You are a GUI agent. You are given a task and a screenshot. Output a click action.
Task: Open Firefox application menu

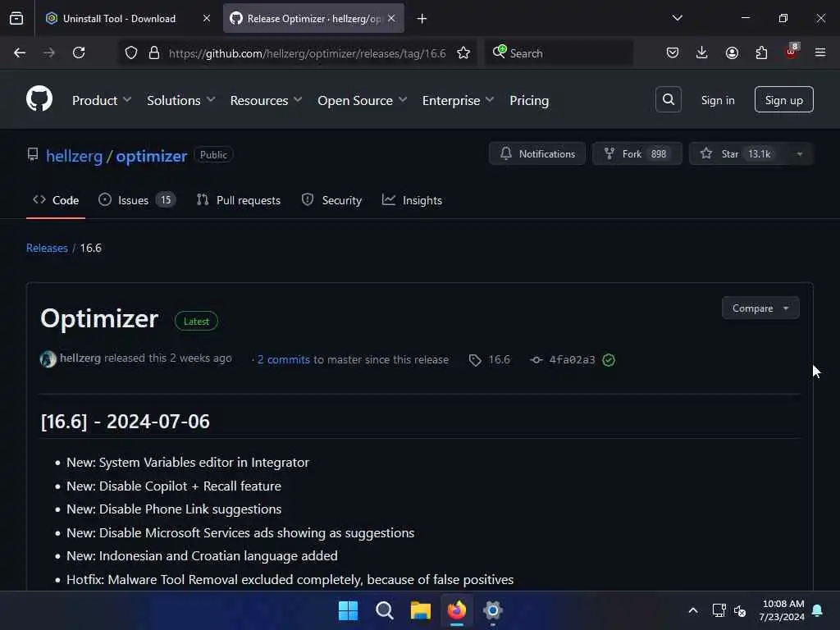820,53
